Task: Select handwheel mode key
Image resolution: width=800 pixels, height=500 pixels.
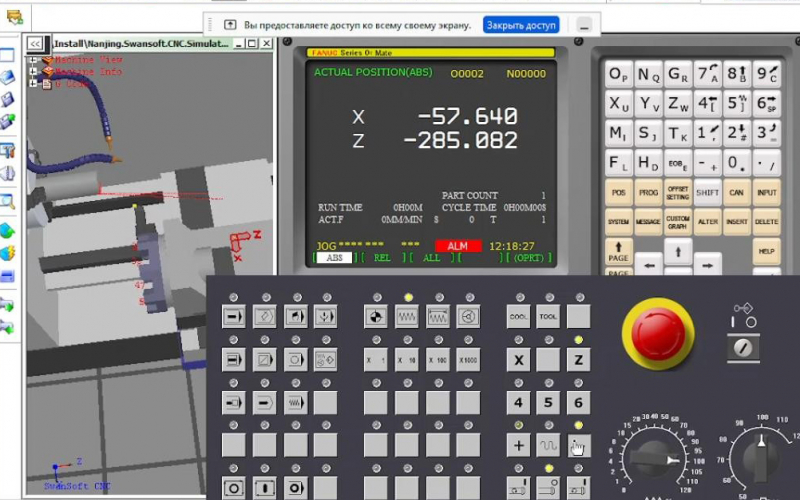Action: 468,316
